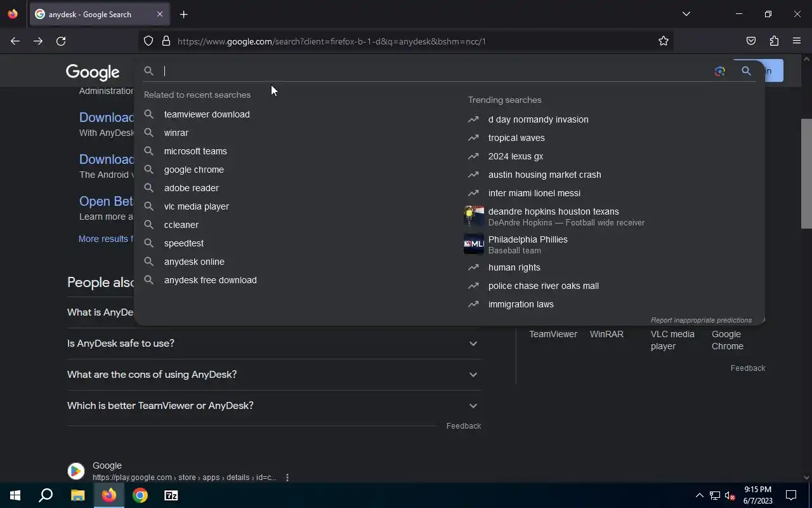Screen dimensions: 812x508
Task: Click Report inappropriate predictions link
Action: (701, 320)
